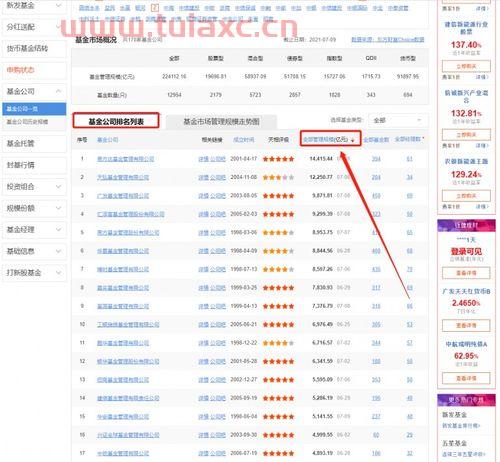The height and width of the screenshot is (462, 500).
Task: Open the rank 4 company founded 2005-02-03
Action: click(131, 214)
